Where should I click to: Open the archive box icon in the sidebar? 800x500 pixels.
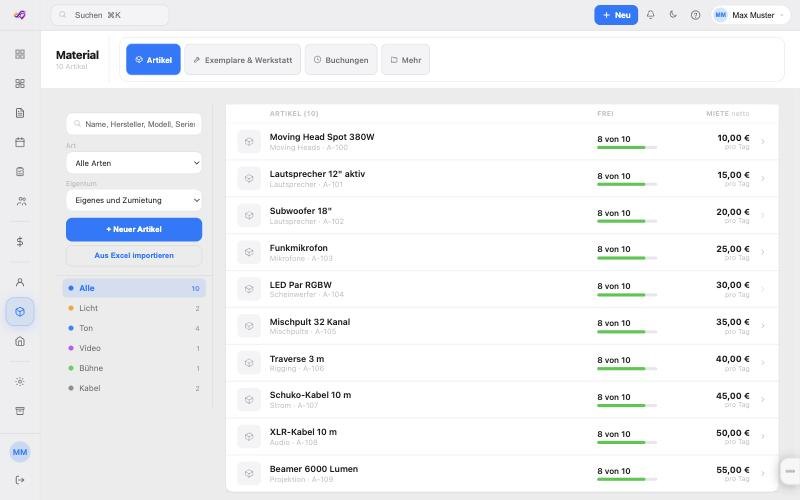pyautogui.click(x=20, y=411)
